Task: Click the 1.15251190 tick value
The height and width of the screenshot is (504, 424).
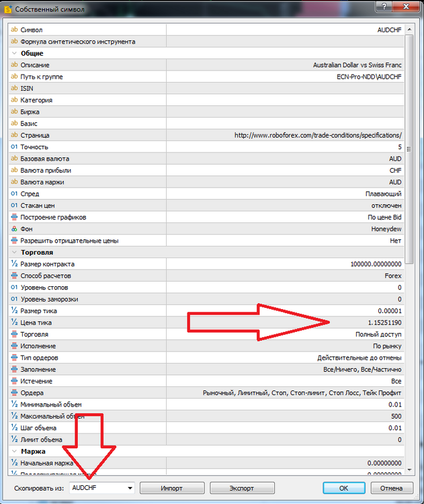Action: (385, 323)
